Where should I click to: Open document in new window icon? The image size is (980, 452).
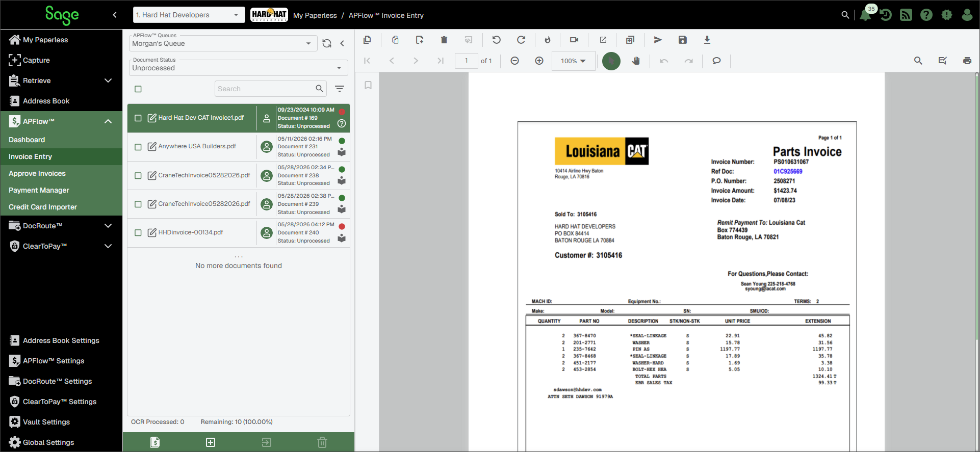(x=603, y=40)
